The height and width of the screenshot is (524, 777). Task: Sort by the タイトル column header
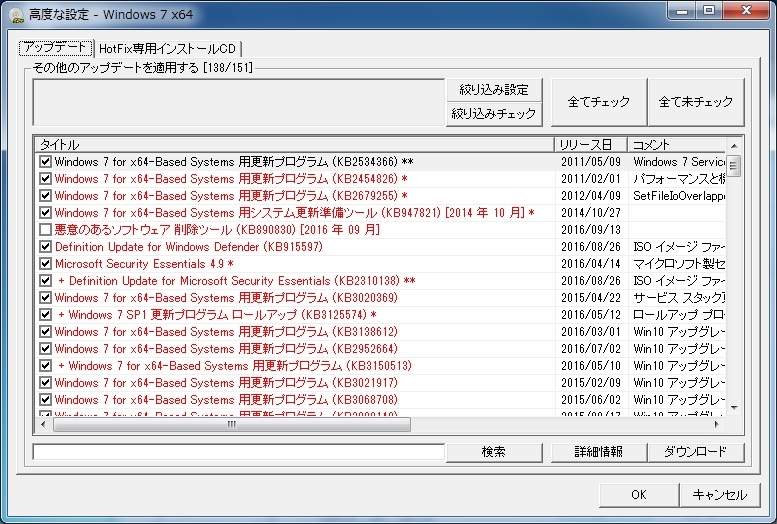click(294, 145)
